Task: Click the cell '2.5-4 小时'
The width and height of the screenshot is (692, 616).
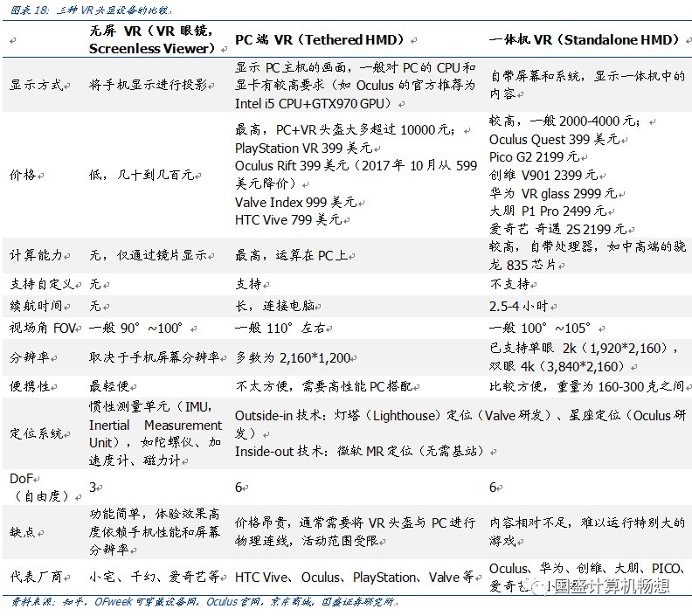Action: tap(518, 306)
